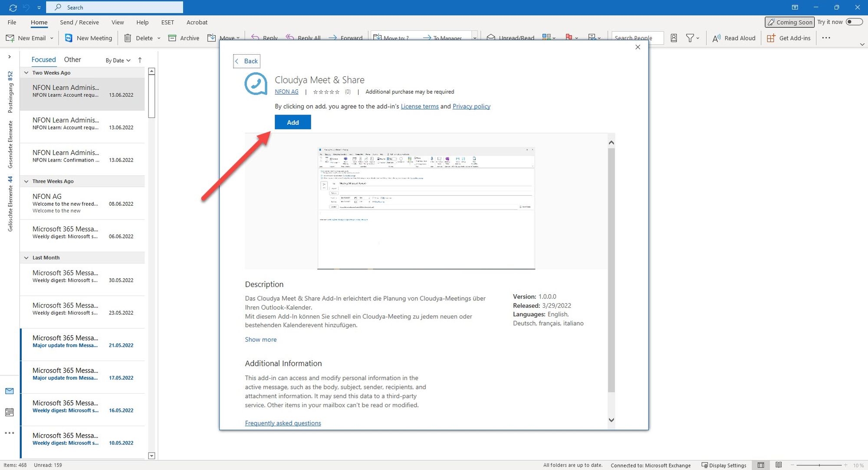Click the Get Add-ins icon
Image resolution: width=868 pixels, height=470 pixels.
coord(771,38)
